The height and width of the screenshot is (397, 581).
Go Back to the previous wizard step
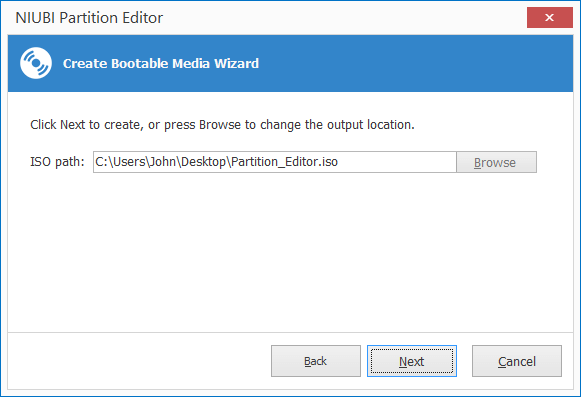[316, 361]
